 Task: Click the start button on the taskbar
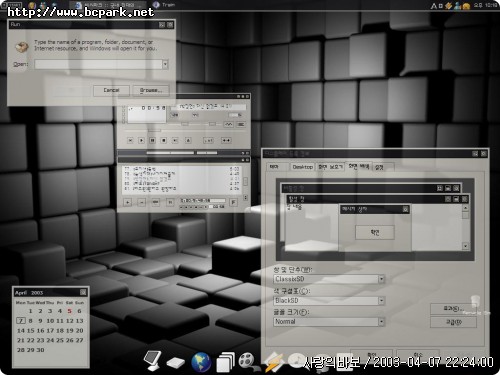(x=12, y=5)
